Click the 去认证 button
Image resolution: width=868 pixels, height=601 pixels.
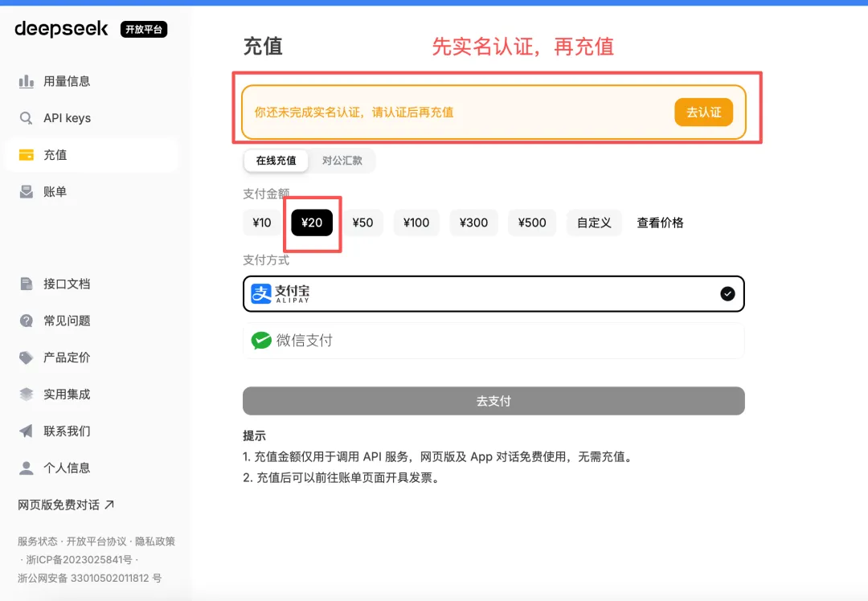coord(703,112)
